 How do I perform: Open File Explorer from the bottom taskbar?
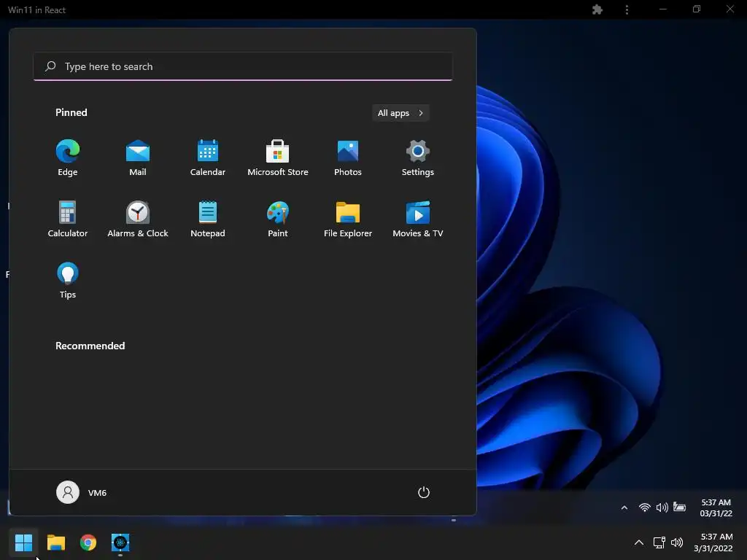[55, 542]
